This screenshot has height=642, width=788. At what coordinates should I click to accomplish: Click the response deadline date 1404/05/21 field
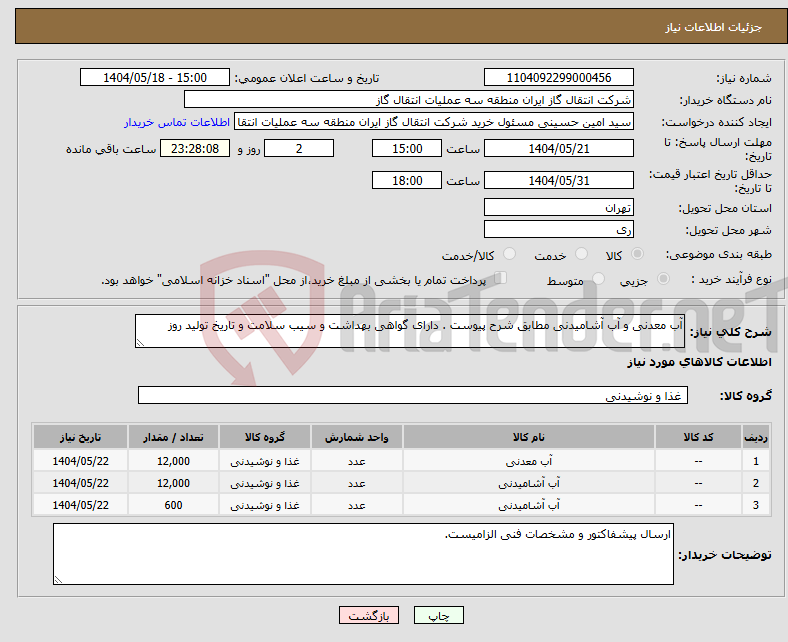click(559, 148)
